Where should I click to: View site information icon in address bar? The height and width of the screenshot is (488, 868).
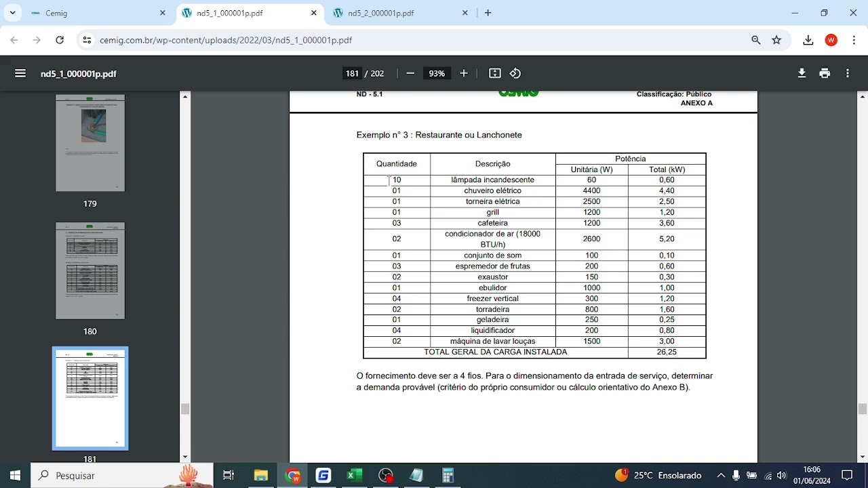(87, 40)
